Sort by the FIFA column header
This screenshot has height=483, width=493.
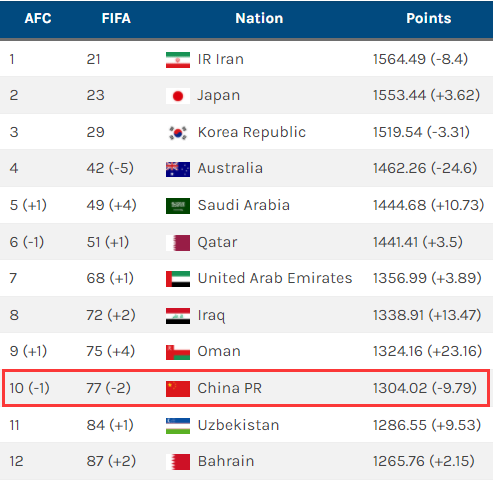pos(116,18)
